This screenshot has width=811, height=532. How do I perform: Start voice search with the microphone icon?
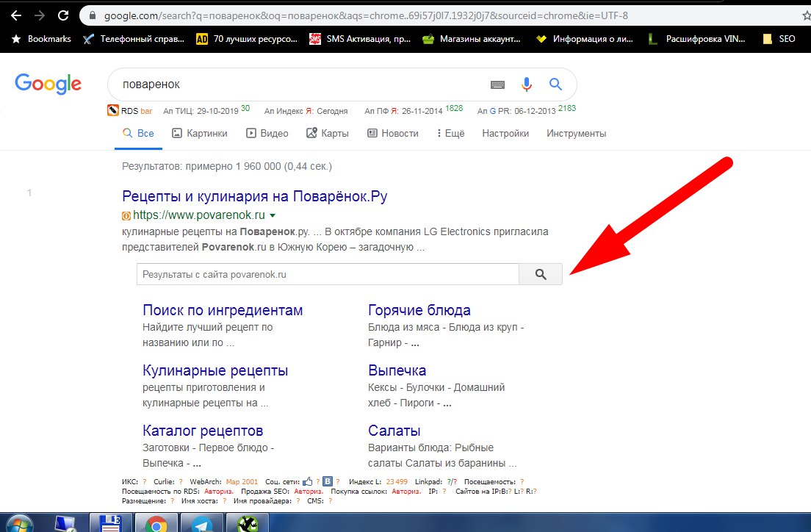point(527,85)
